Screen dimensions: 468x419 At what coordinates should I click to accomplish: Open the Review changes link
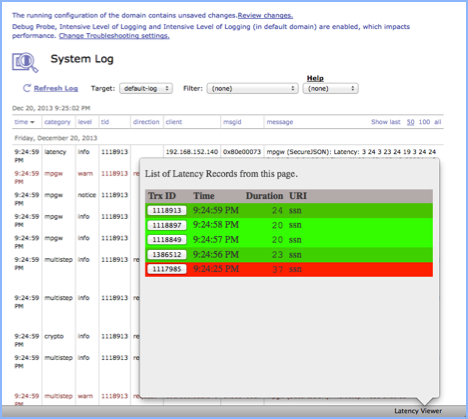pyautogui.click(x=265, y=15)
